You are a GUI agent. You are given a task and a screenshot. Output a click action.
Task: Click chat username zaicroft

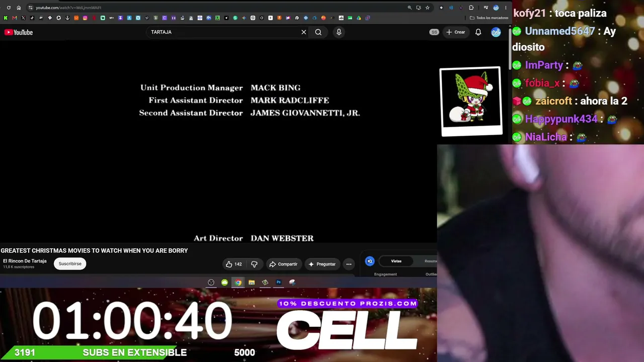point(553,101)
